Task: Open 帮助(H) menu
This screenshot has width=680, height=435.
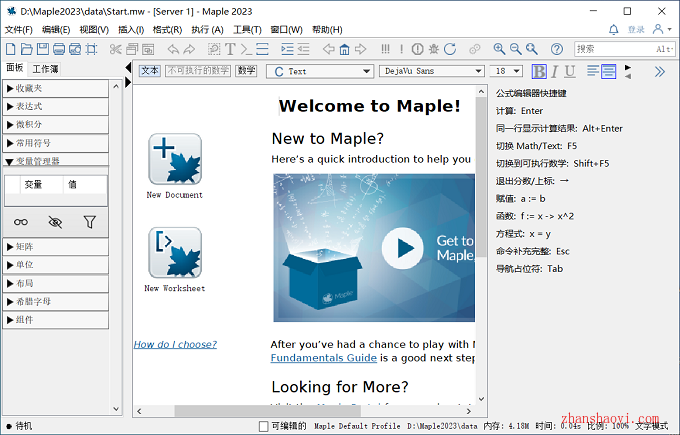Action: [x=327, y=29]
